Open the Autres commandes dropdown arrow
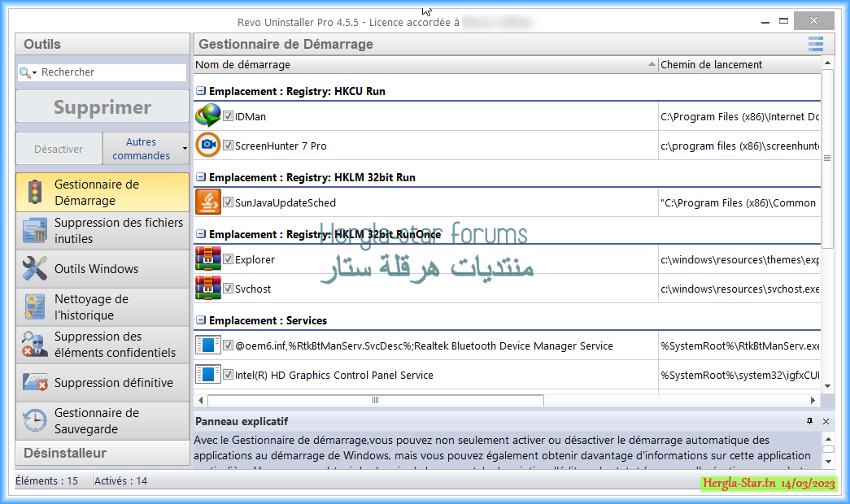The image size is (850, 504). click(185, 149)
